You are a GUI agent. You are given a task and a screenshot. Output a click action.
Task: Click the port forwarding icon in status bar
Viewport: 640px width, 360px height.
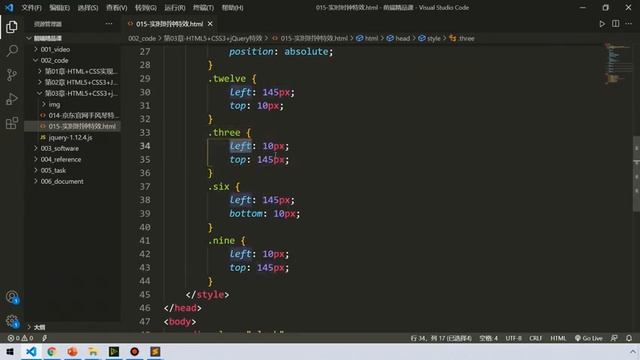click(x=44, y=338)
